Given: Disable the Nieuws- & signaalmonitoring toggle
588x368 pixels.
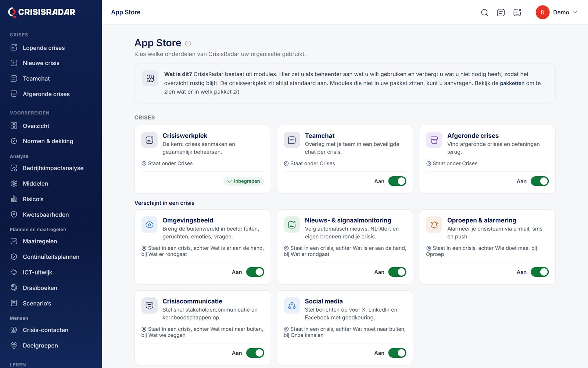Looking at the screenshot, I should [397, 272].
